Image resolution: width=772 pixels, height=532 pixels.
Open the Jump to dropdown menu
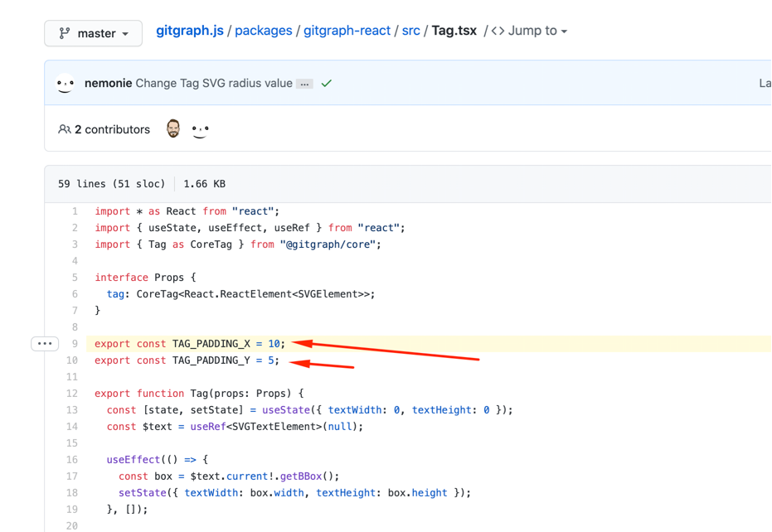click(537, 30)
